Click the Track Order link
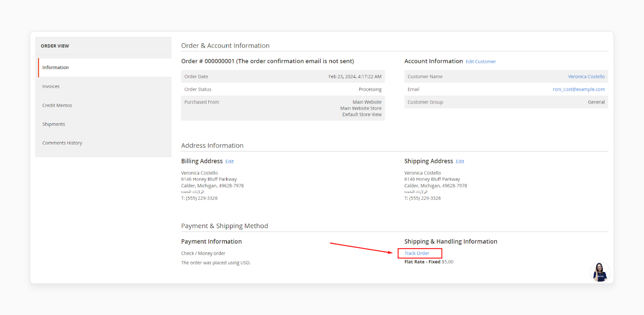The image size is (644, 315). click(417, 253)
